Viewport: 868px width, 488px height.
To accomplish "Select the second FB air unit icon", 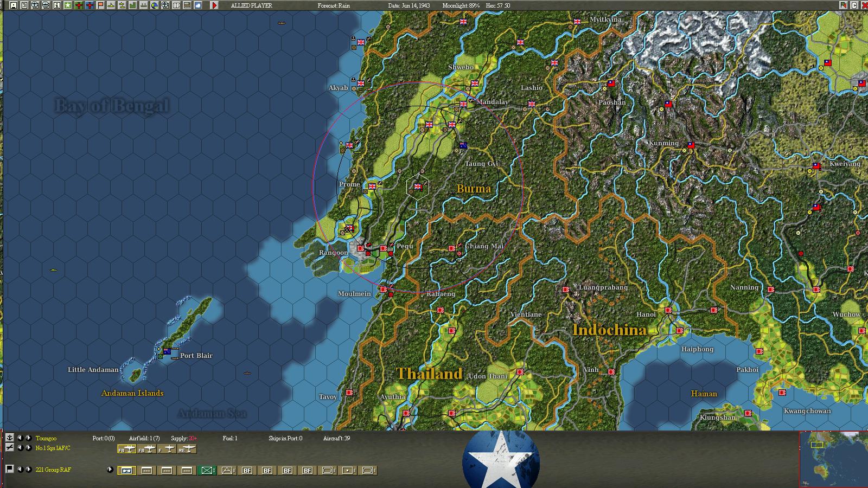I will tap(147, 449).
